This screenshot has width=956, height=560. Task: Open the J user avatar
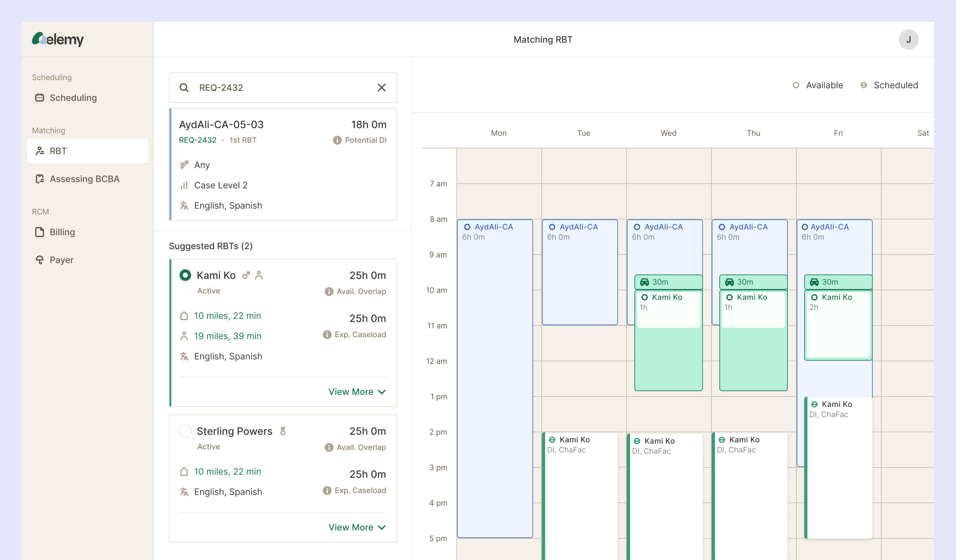click(908, 39)
